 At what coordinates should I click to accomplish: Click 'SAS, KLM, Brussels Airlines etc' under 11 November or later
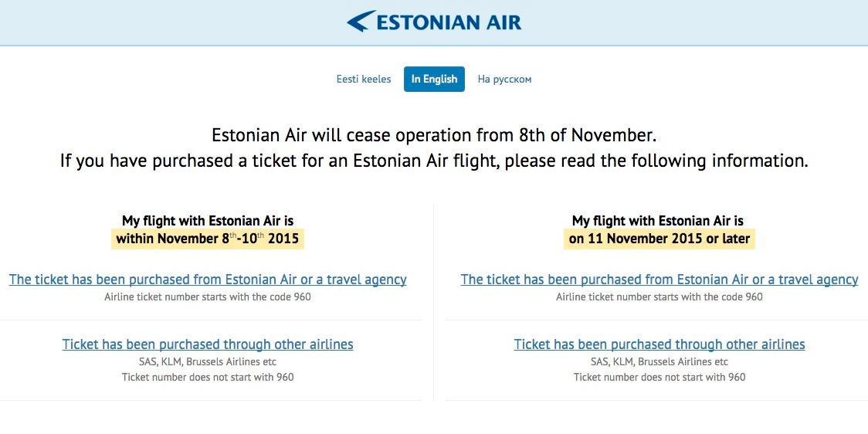click(659, 362)
